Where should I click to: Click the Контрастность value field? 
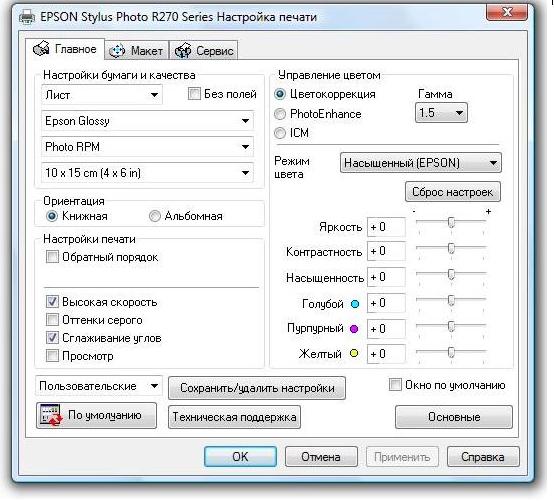(x=386, y=251)
